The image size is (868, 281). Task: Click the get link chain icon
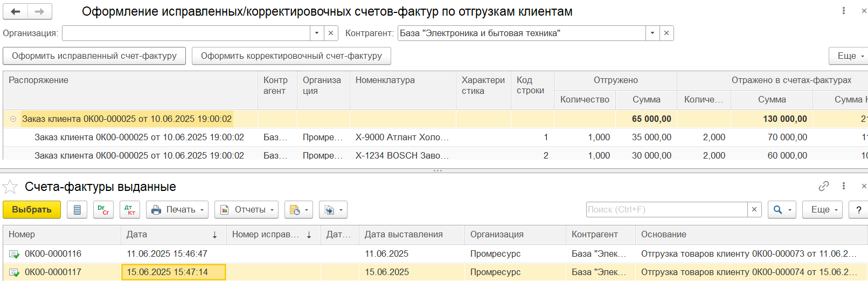pos(824,186)
